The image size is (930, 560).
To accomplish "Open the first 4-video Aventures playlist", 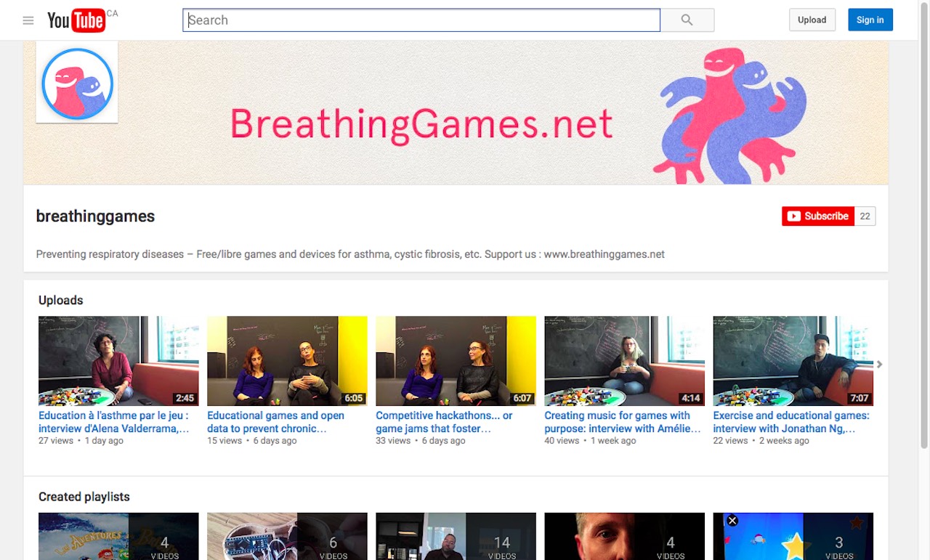I will coord(118,536).
